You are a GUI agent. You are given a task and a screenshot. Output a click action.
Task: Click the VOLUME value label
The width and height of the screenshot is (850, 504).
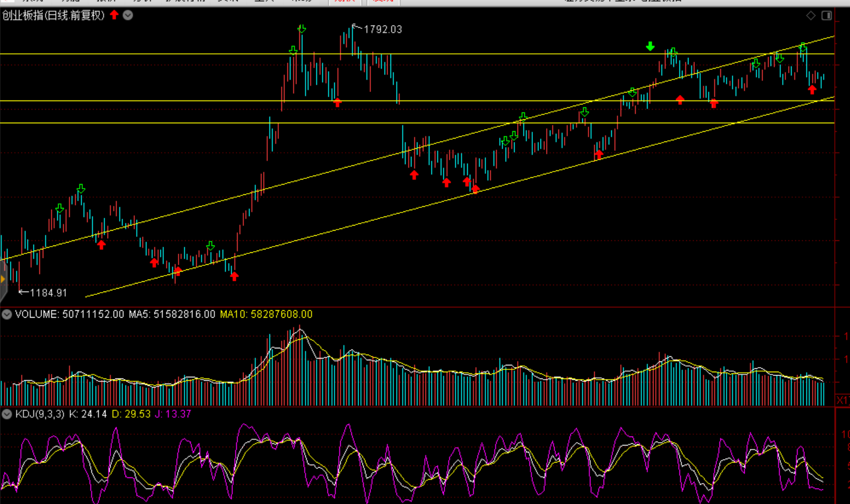(69, 314)
